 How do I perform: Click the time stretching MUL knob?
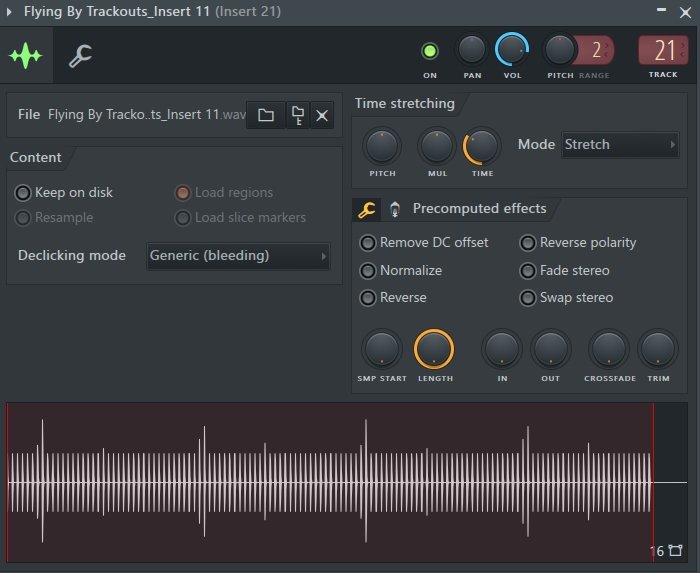[437, 146]
